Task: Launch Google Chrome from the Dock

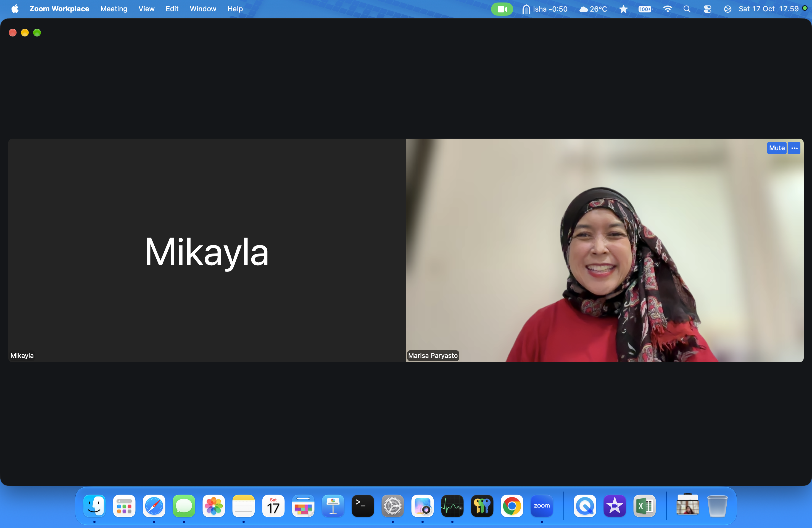Action: (x=512, y=506)
